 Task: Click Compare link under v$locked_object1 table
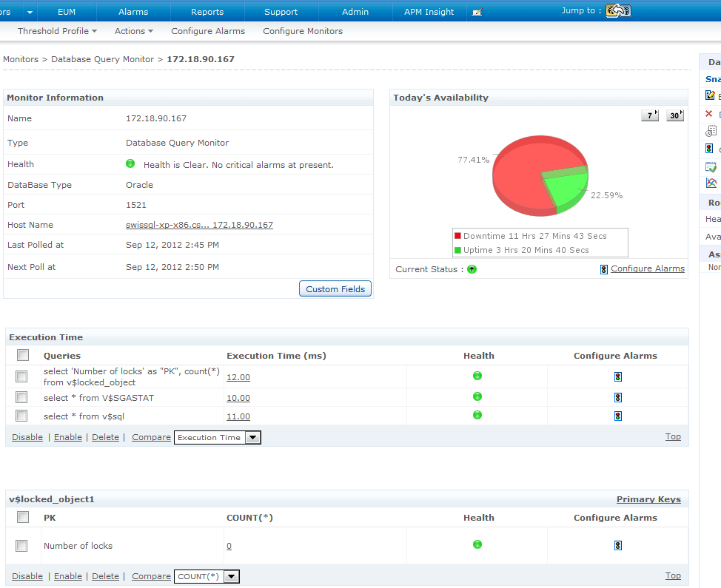click(x=151, y=576)
